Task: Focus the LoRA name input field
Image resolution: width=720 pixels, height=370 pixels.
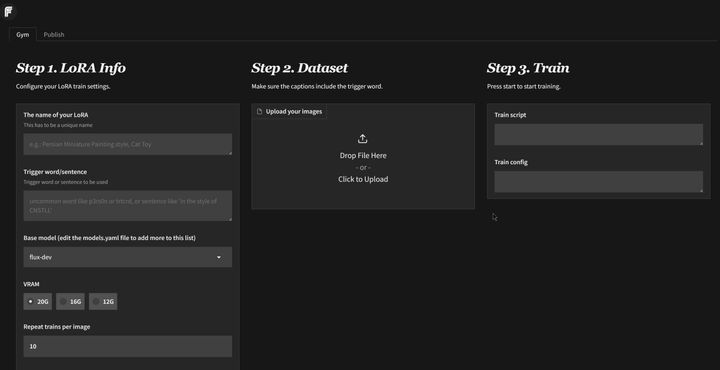Action: pos(128,144)
